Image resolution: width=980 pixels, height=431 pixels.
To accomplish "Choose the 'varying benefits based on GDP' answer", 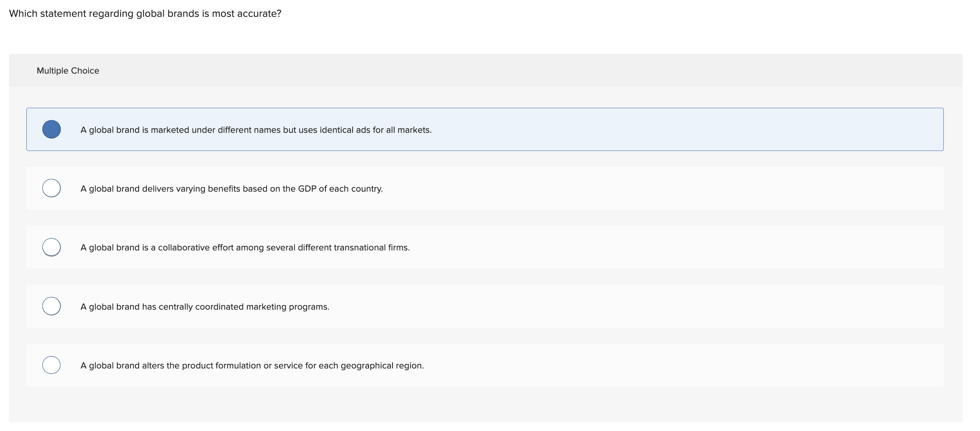I will (x=232, y=188).
